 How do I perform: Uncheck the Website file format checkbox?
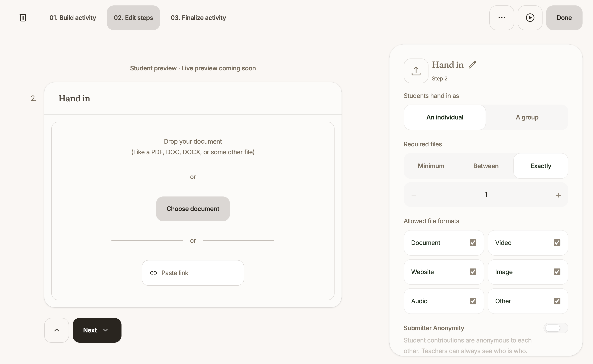(x=473, y=272)
